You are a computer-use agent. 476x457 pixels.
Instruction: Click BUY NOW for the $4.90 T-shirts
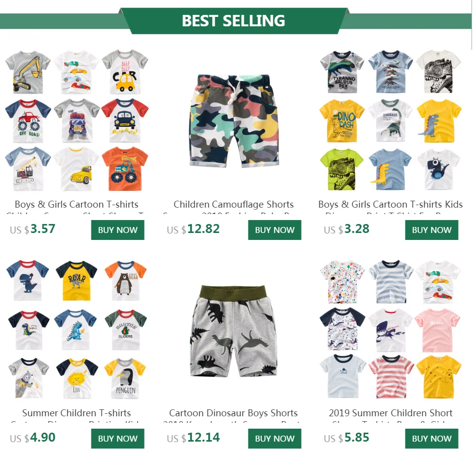[x=117, y=439]
